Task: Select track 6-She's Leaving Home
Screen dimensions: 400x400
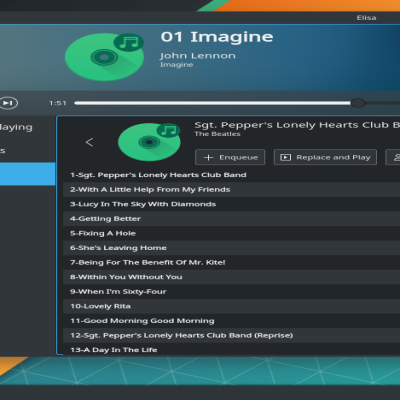Action: [x=231, y=248]
